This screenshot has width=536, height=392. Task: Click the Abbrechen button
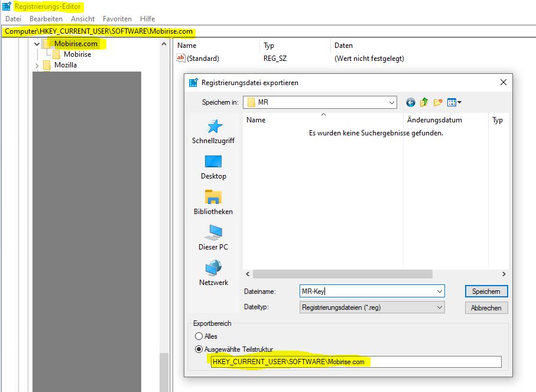pos(486,308)
